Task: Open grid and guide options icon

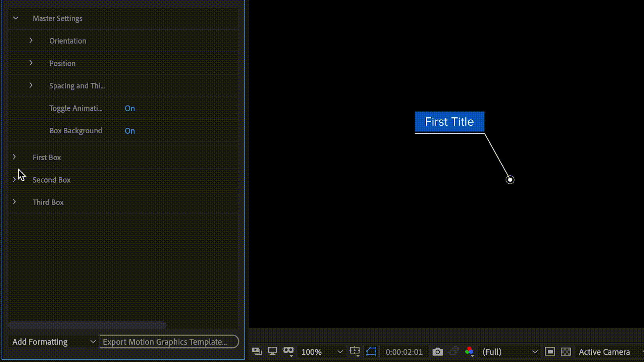Action: 355,351
